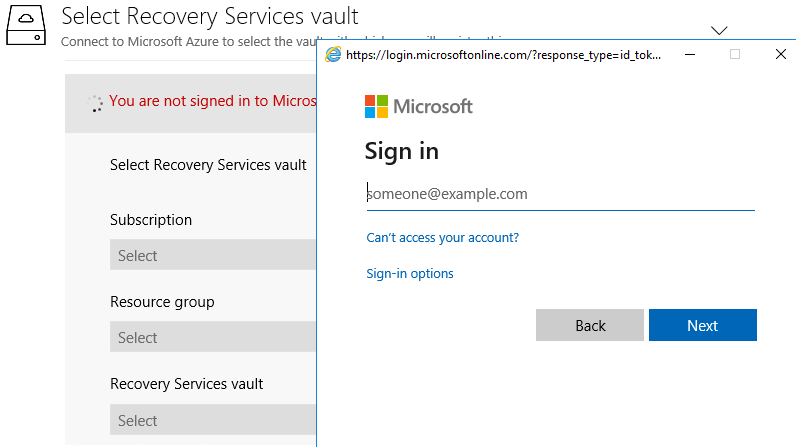Click the Microsoft four-color logo
Image resolution: width=796 pixels, height=447 pixels.
point(376,107)
